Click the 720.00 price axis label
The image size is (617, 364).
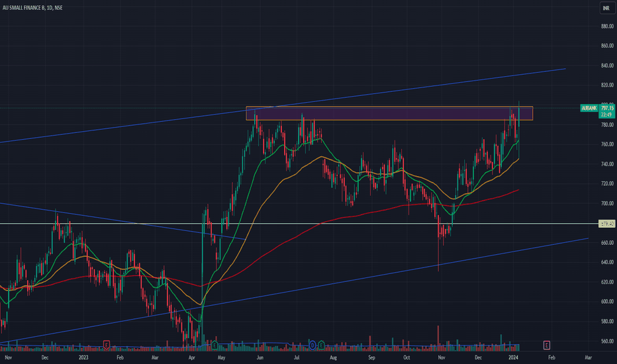tap(607, 184)
